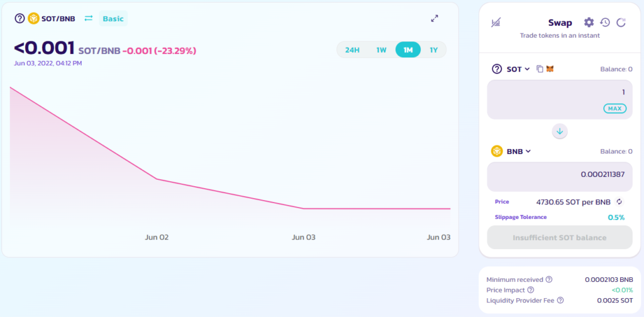Expand chart to fullscreen

tap(435, 18)
